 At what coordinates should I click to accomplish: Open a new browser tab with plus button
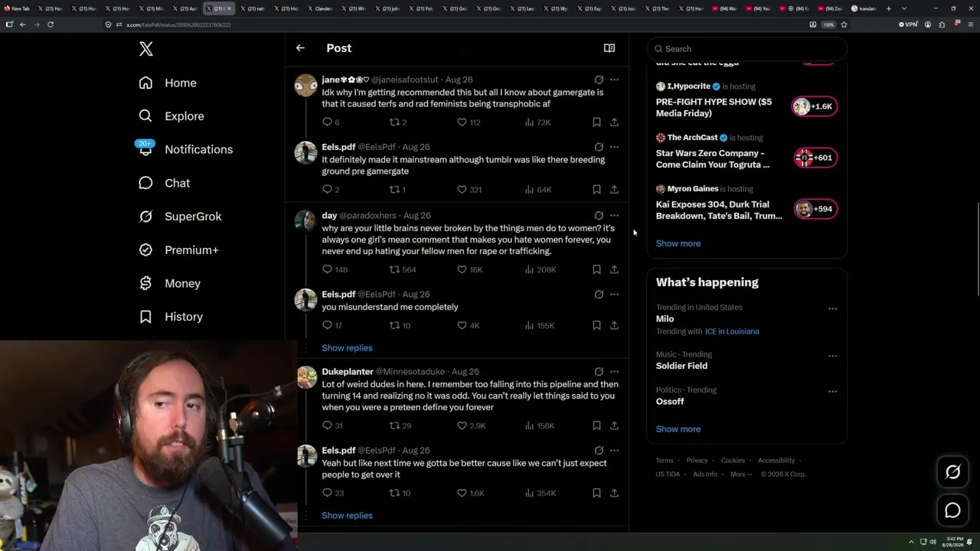(888, 8)
